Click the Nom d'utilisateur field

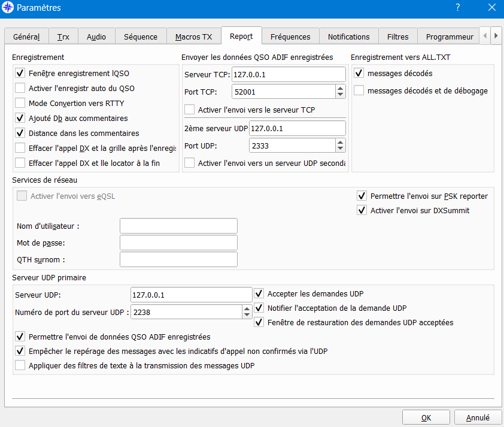(178, 226)
